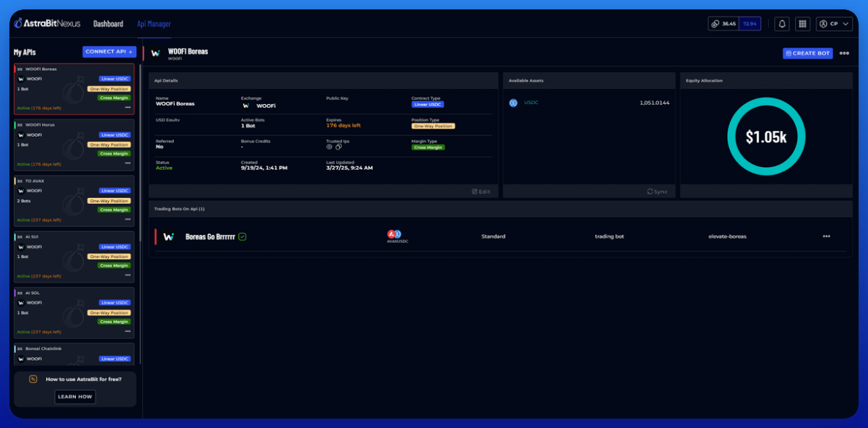Viewport: 868px width, 428px height.
Task: Click the One-Way Position badge on AI SOL card
Action: tap(109, 313)
